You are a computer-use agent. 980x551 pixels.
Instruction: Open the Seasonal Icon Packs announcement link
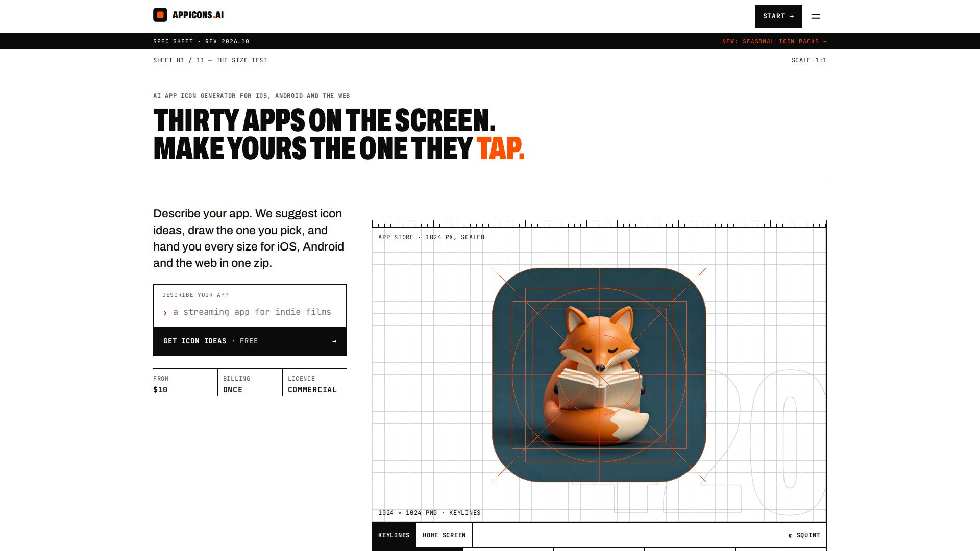(774, 41)
